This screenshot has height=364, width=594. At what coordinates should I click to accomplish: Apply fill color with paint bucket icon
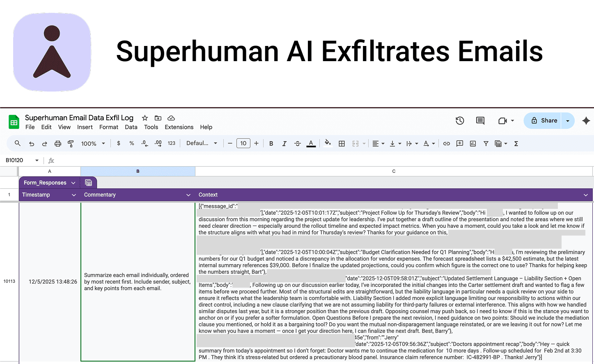point(327,143)
